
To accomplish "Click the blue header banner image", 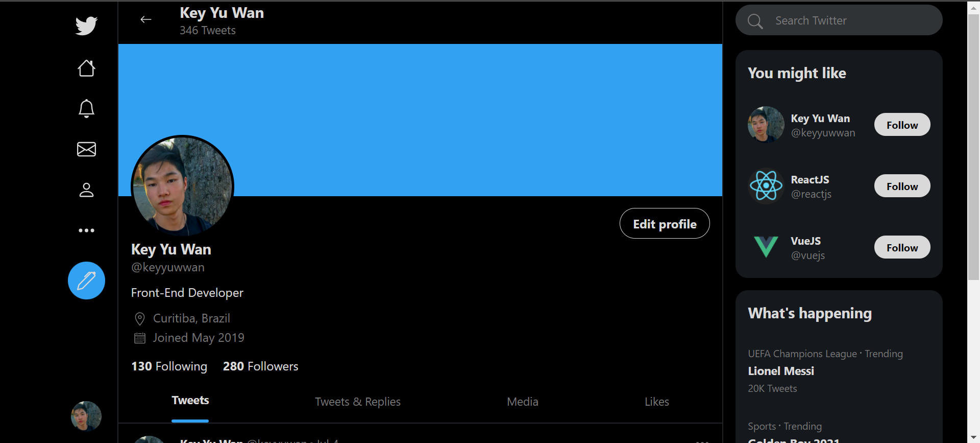I will coord(420,120).
